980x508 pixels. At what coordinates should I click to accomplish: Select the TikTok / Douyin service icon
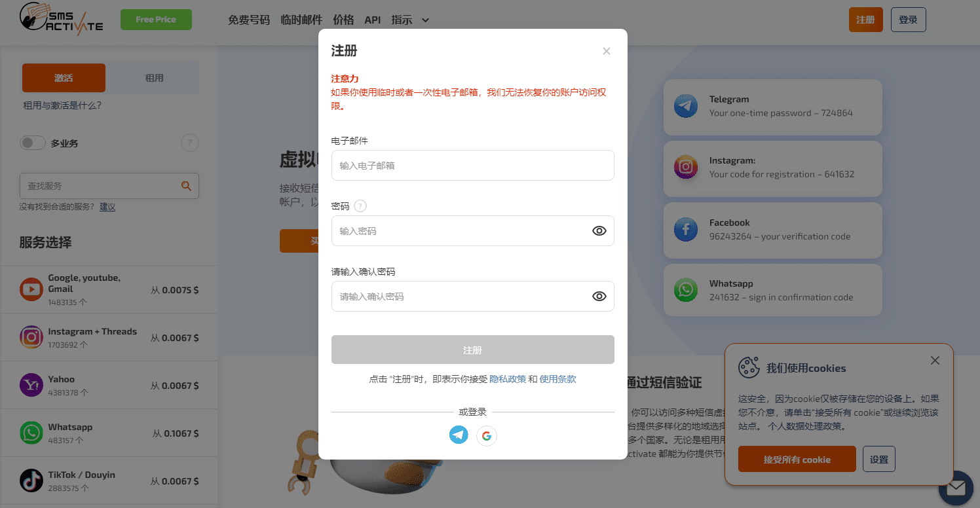(31, 481)
